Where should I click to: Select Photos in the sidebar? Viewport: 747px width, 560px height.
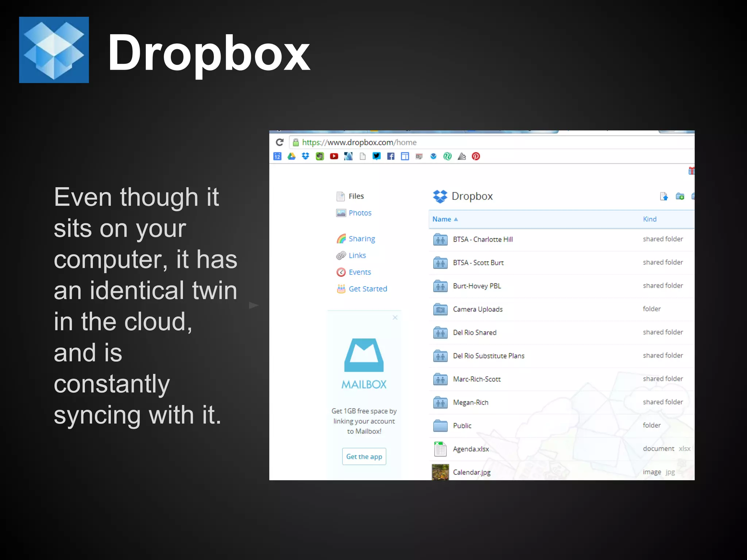354,213
